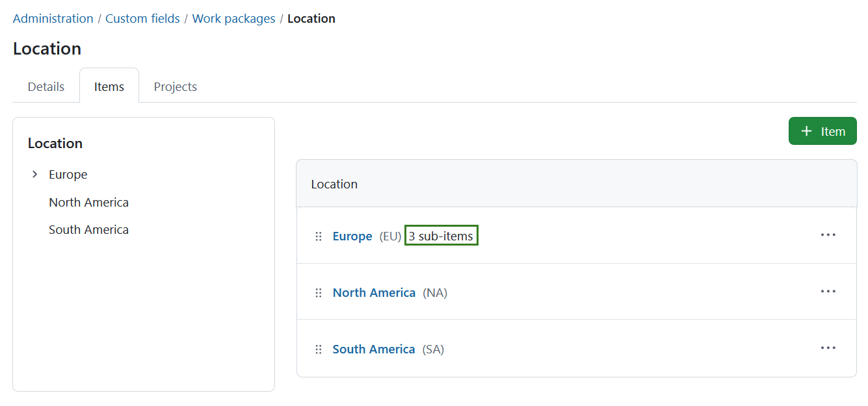
Task: Click the drag handle beside Europe row
Action: pos(318,236)
